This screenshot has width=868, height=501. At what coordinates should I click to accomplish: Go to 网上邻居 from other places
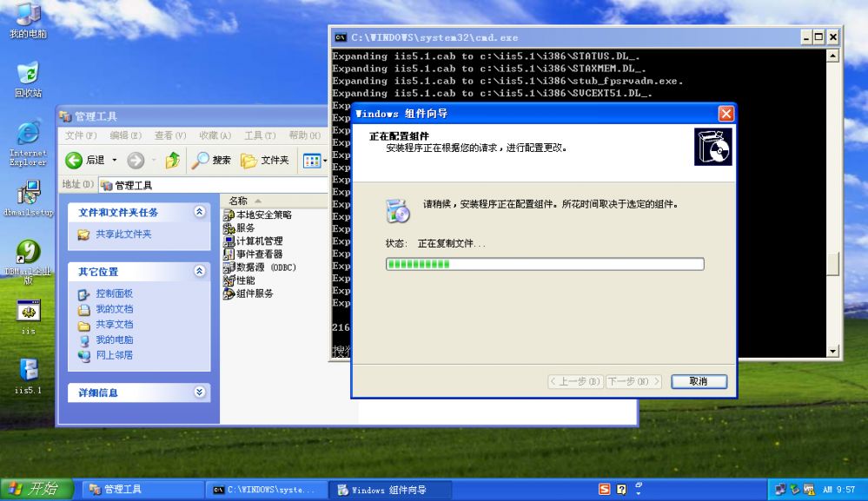coord(114,356)
